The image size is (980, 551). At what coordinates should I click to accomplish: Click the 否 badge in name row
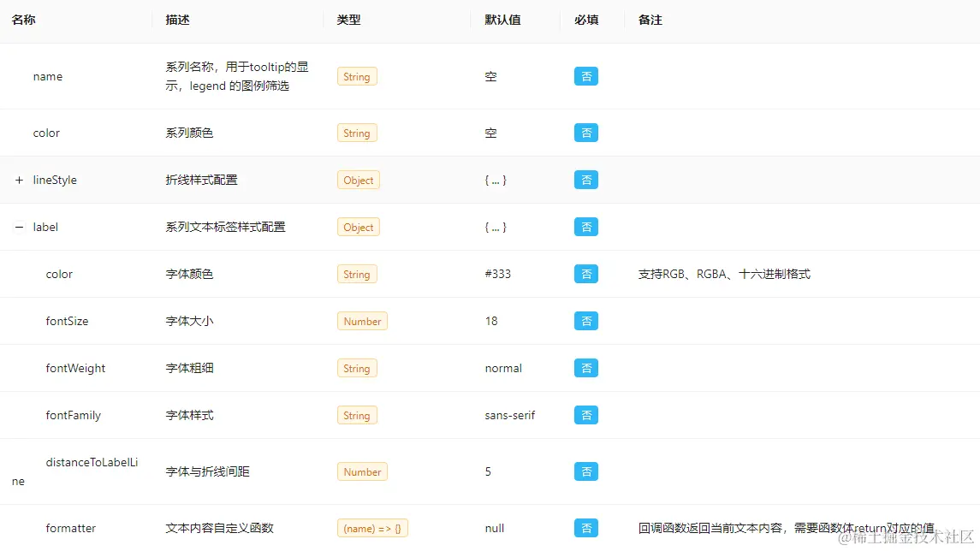[586, 76]
